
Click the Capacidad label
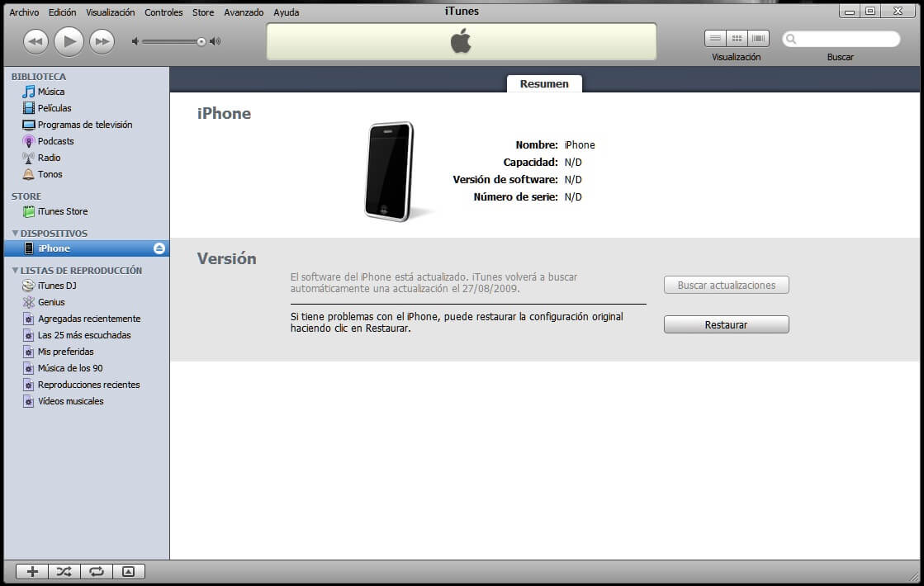tap(530, 162)
